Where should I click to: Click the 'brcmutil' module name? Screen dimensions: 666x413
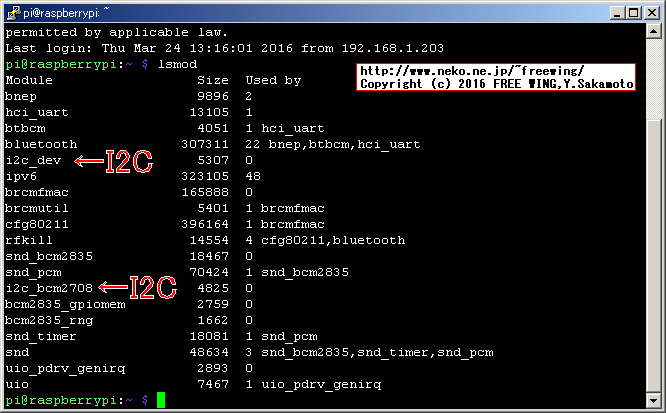37,208
